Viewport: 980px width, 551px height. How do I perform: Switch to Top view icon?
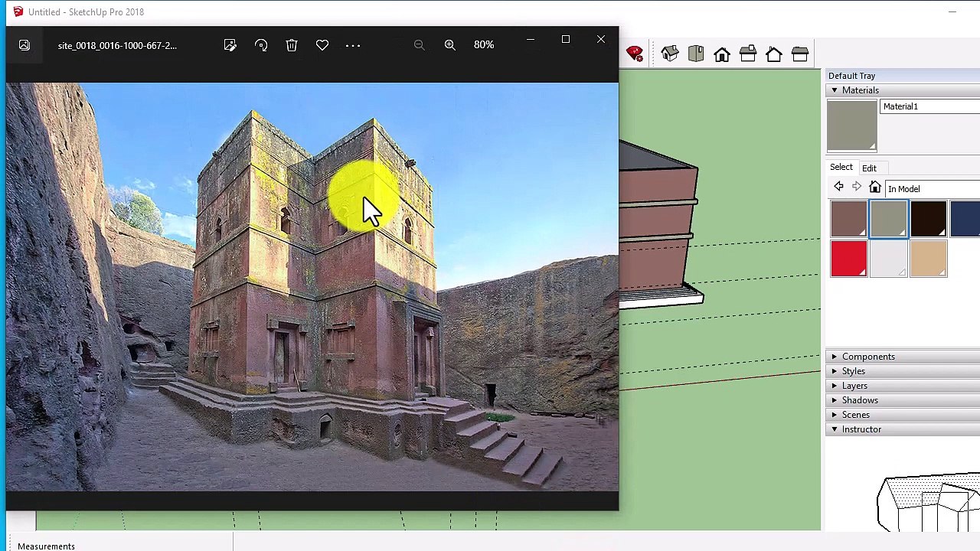696,54
